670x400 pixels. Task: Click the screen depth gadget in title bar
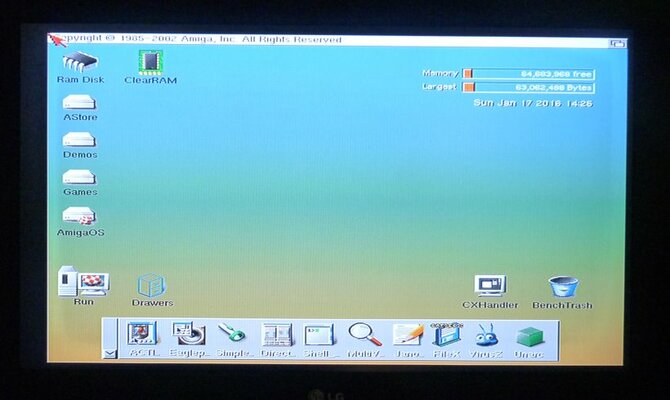point(618,42)
